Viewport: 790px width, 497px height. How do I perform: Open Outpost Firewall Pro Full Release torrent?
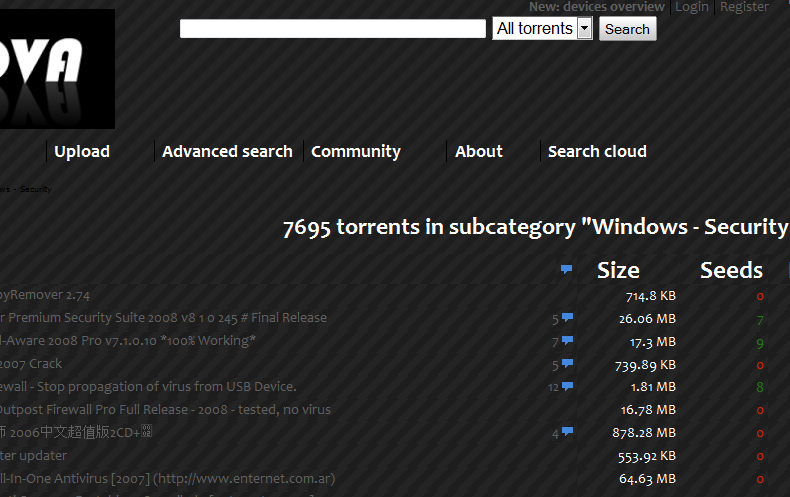165,409
